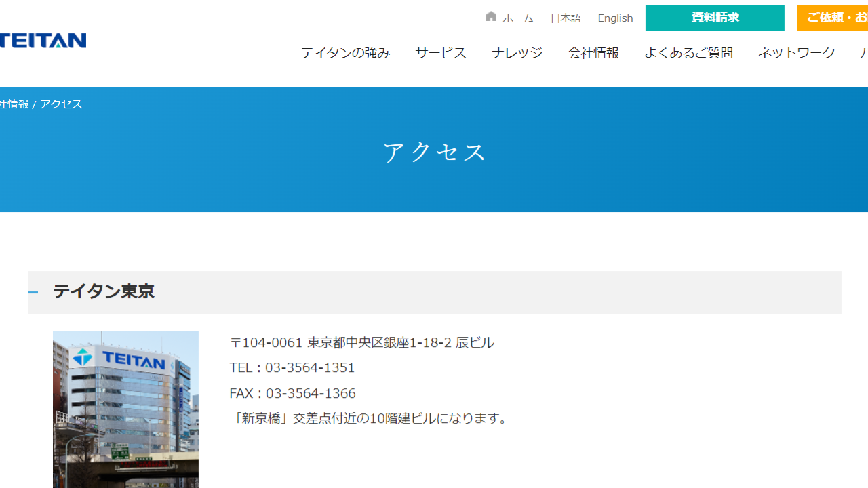
Task: Open the 会社情報 navigation menu
Action: pos(593,53)
